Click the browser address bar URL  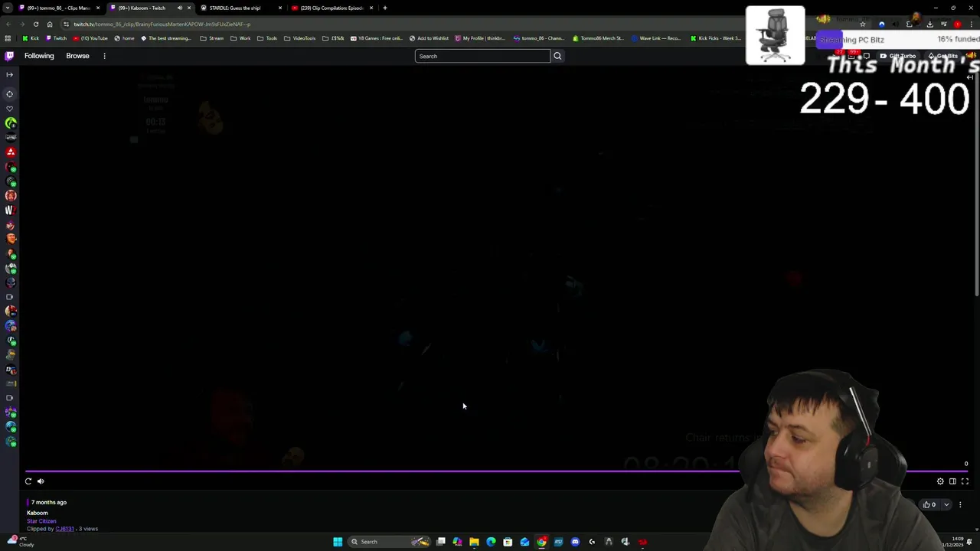[162, 24]
